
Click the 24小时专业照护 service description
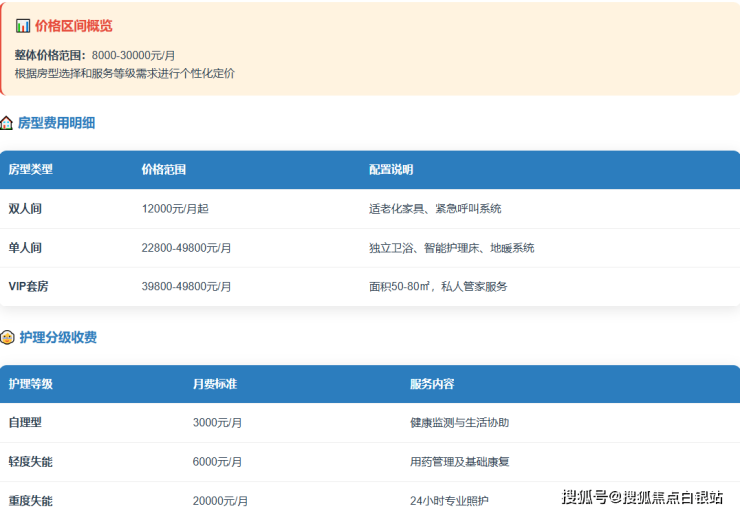[x=450, y=500]
